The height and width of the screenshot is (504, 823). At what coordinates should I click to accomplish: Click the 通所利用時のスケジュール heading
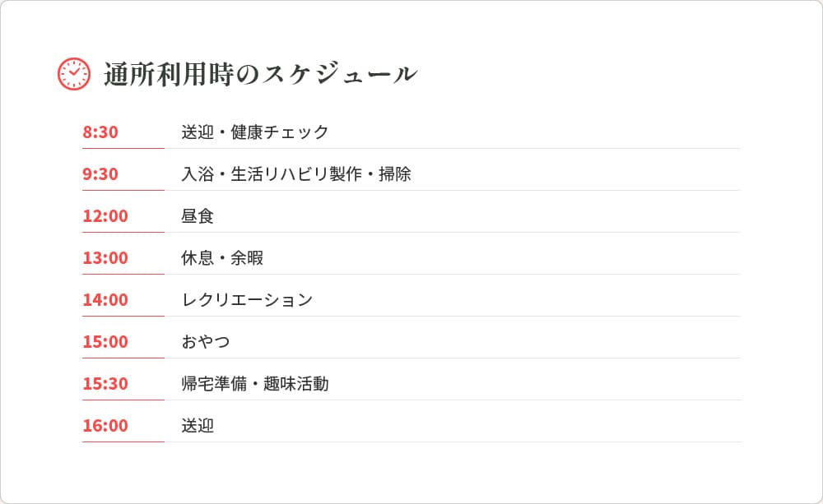(x=260, y=74)
